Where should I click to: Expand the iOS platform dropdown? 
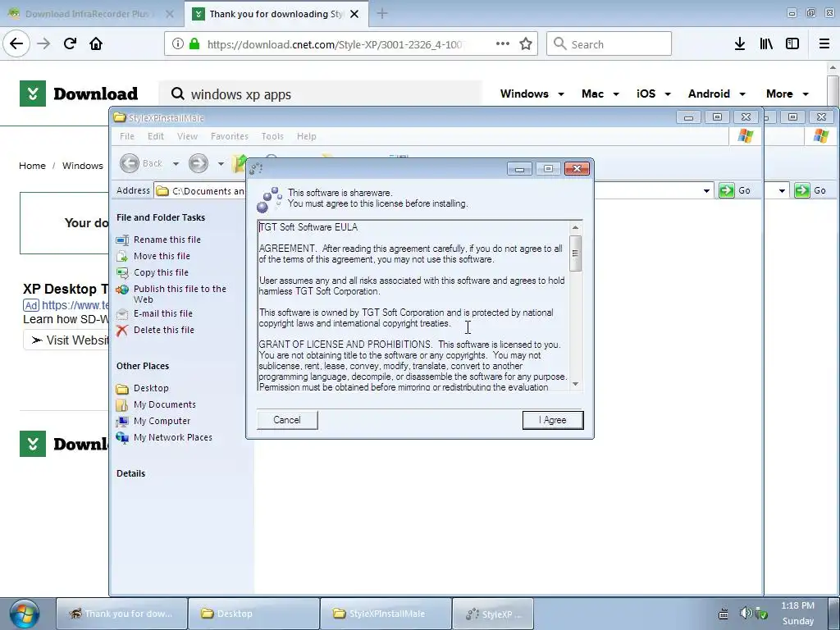coord(654,94)
